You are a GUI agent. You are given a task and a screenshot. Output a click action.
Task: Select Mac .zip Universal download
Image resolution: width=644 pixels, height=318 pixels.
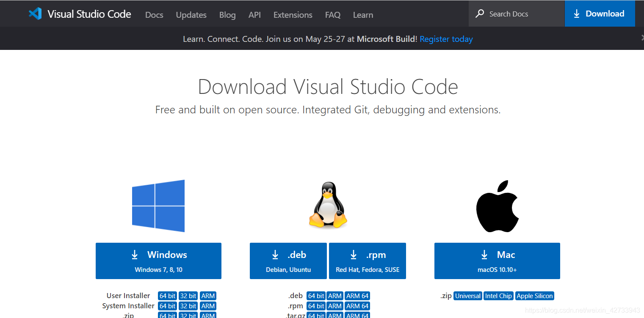click(467, 296)
